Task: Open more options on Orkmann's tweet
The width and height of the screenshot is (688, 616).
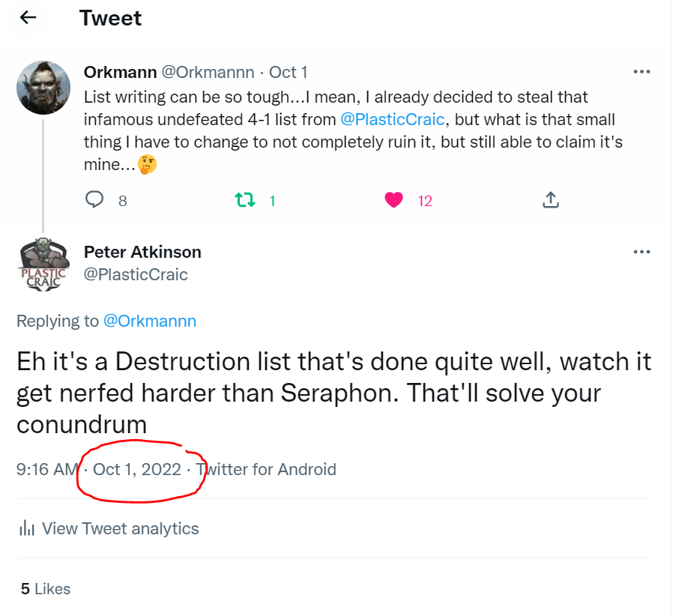Action: click(x=642, y=72)
